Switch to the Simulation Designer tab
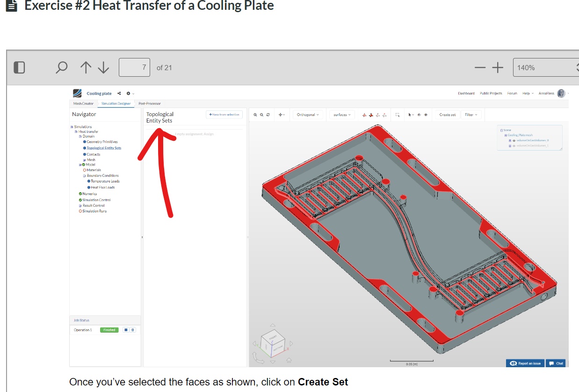This screenshot has width=579, height=392. pos(116,103)
